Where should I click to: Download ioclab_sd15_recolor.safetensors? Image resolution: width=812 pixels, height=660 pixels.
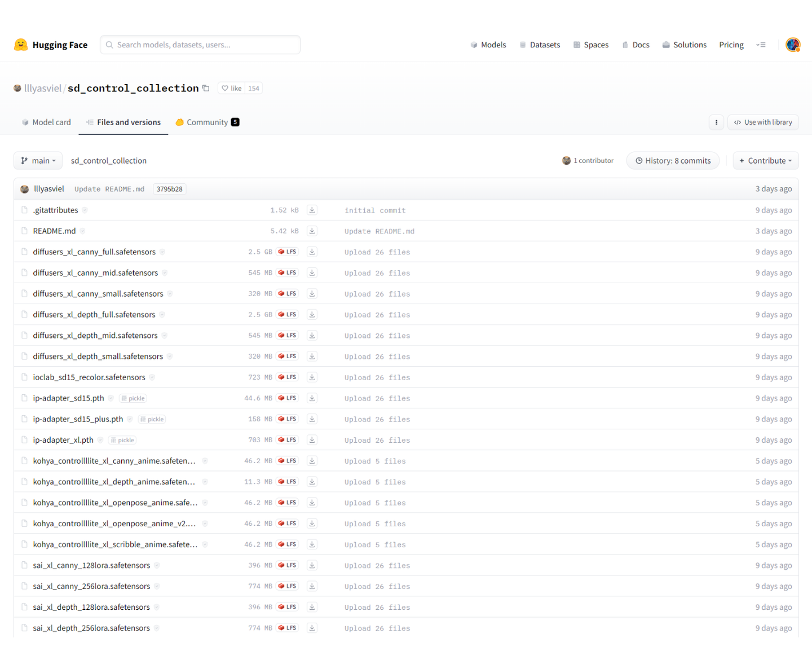[312, 377]
